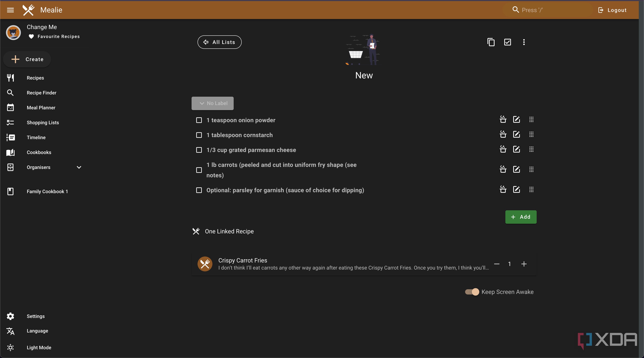The width and height of the screenshot is (644, 358).
Task: Decrease Crispy Carrot Fries recipe quantity
Action: [497, 264]
